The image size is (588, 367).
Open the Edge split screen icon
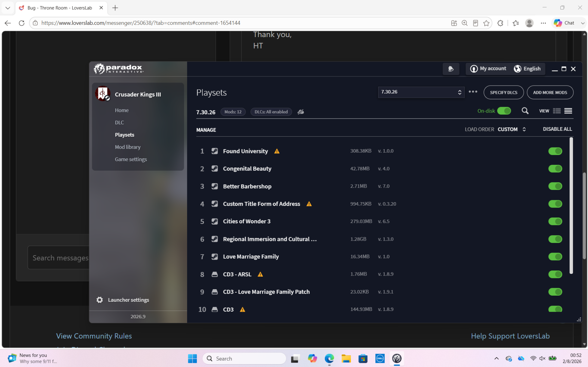[454, 23]
